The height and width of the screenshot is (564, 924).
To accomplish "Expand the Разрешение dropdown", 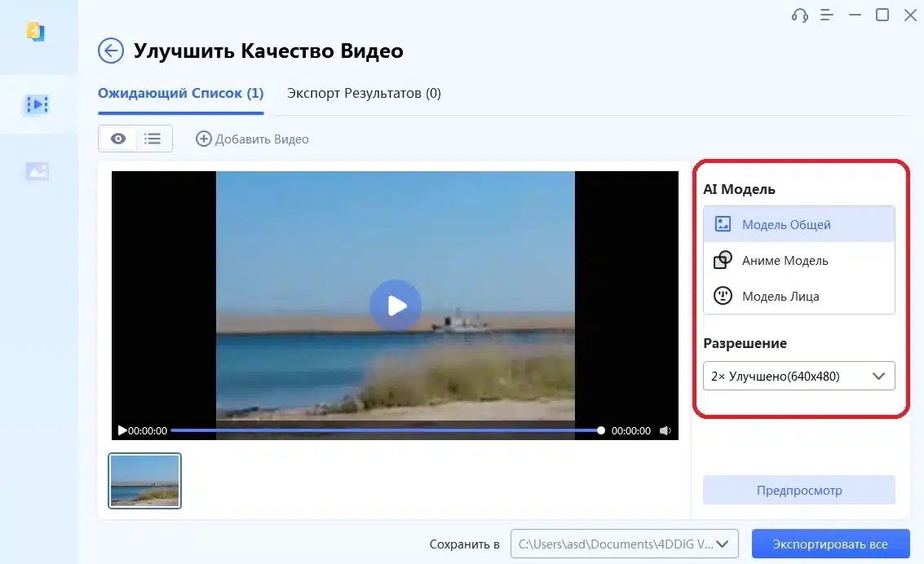I will 878,376.
